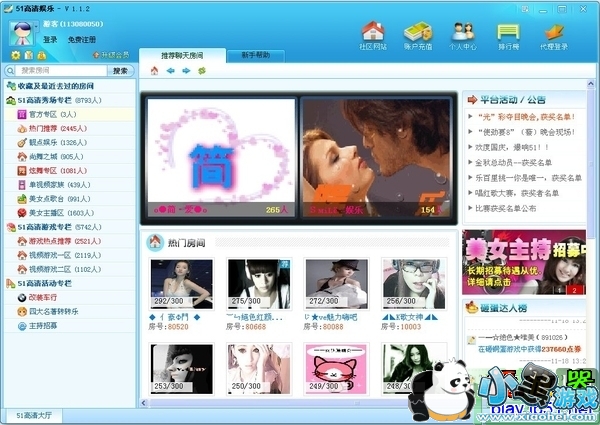Click the user avatar picture

[21, 34]
